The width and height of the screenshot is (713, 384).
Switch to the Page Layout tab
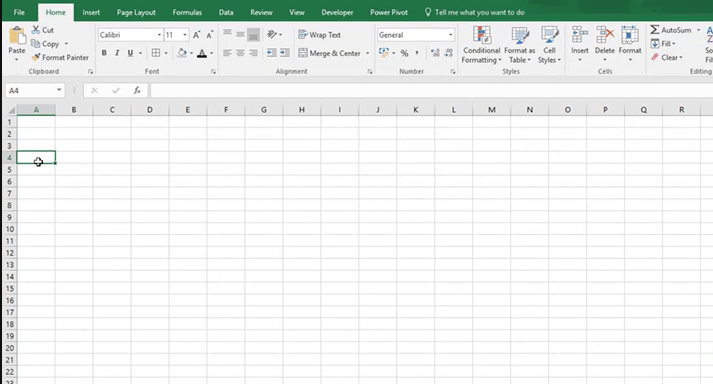[x=136, y=12]
